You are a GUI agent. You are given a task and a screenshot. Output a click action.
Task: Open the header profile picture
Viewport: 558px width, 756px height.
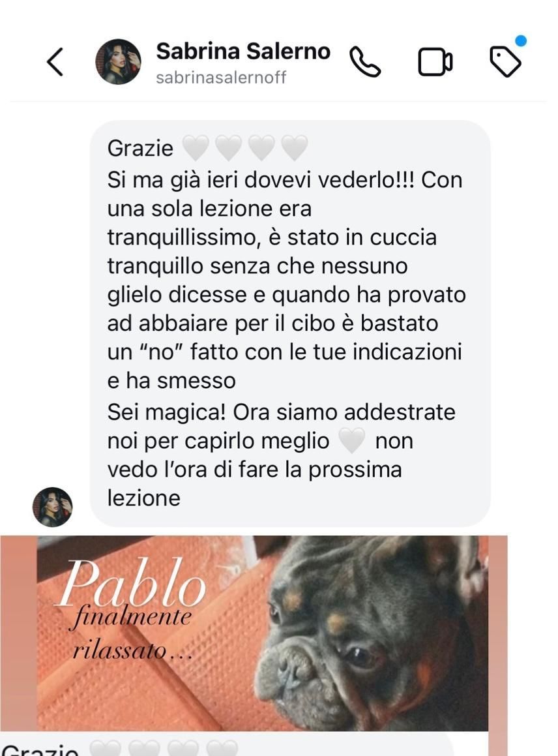119,62
